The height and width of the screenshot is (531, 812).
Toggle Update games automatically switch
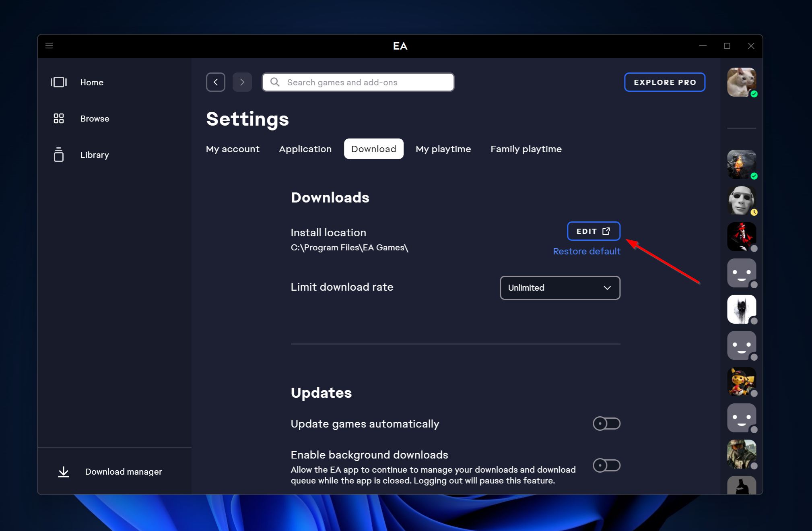[607, 424]
